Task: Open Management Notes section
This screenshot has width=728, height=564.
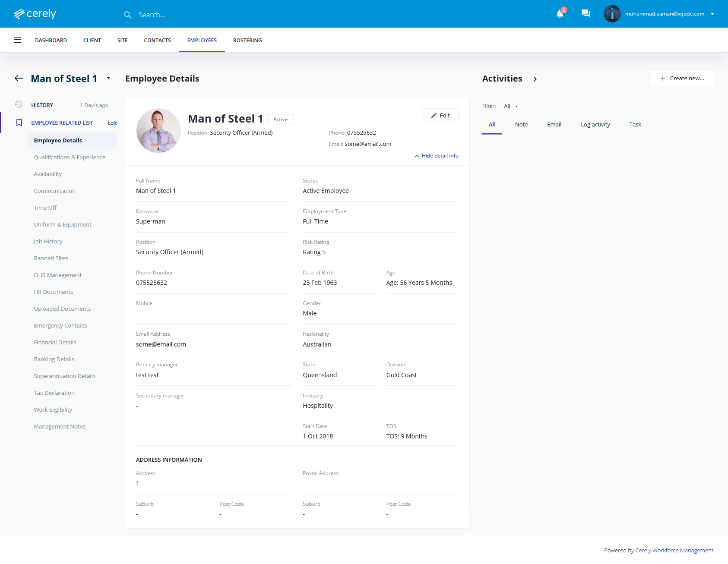Action: tap(60, 426)
